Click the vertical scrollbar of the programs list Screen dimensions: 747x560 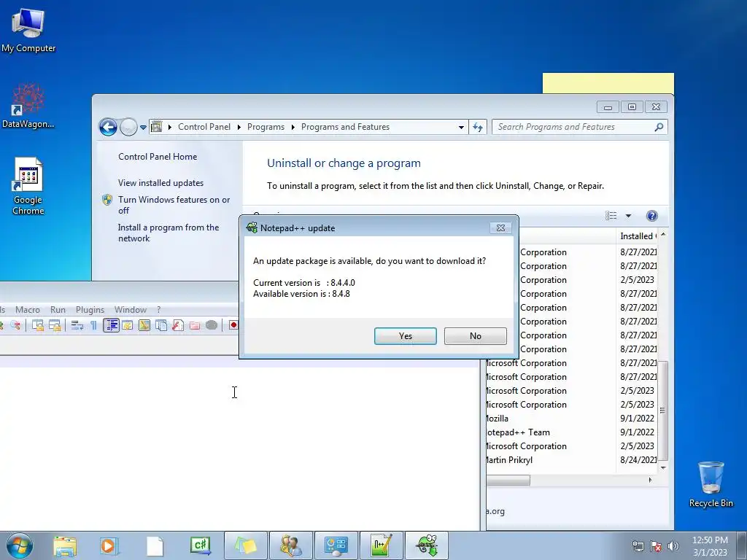662,410
